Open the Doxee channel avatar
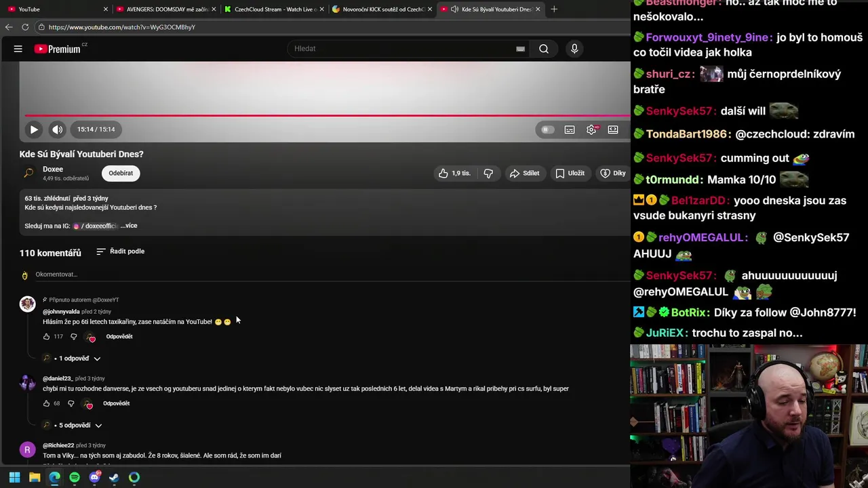Viewport: 868px width, 488px height. (x=28, y=173)
